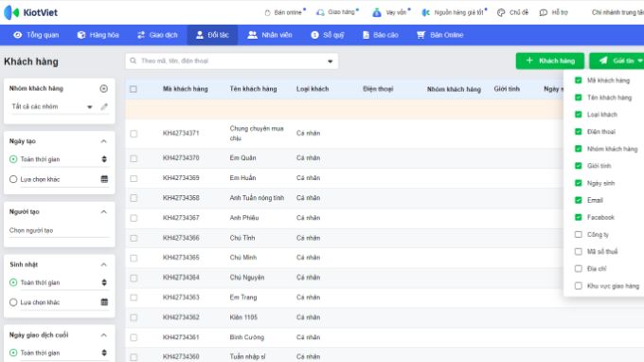This screenshot has width=644, height=362.
Task: Click the search magnifier icon
Action: [x=134, y=61]
